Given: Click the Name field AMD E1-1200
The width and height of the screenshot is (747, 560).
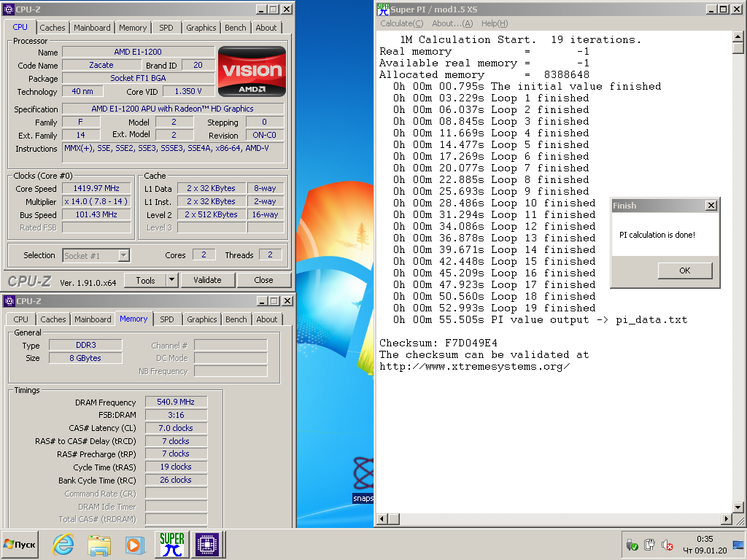Looking at the screenshot, I should coord(138,52).
